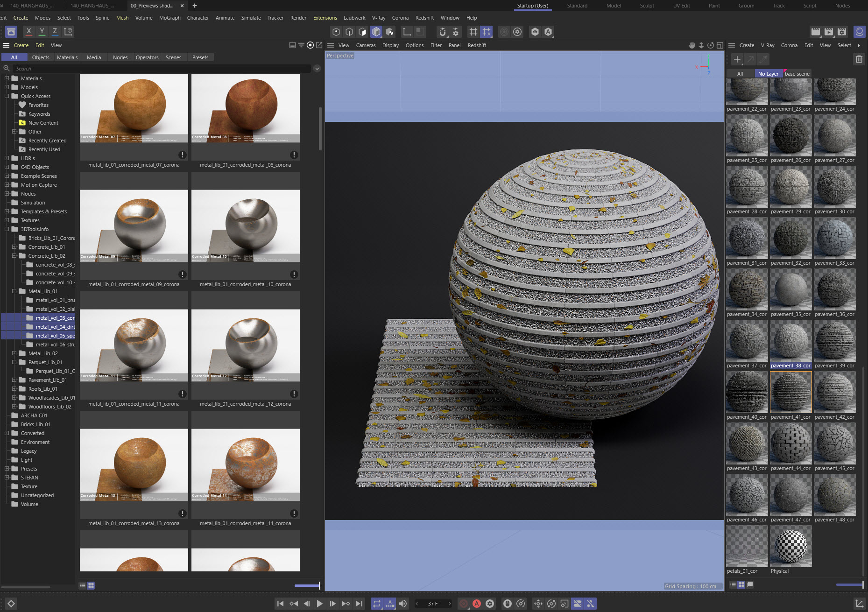
Task: Click the viewport pan hand icon
Action: [692, 45]
